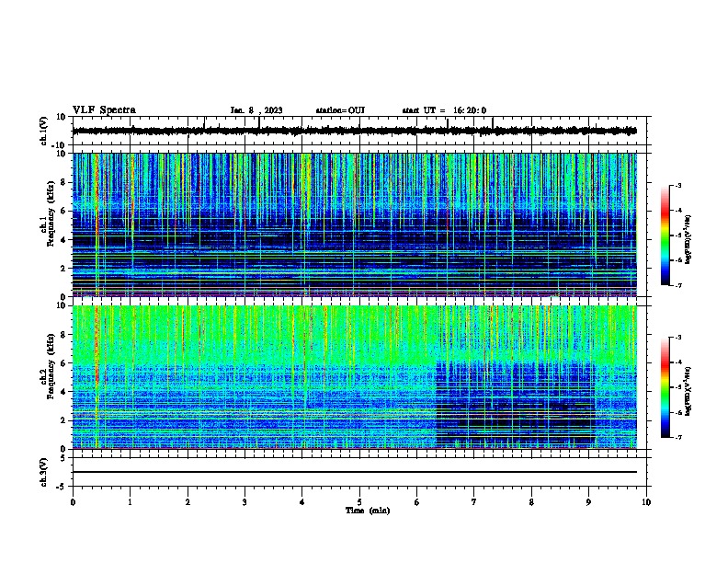Click the "-7" label on ch.2 color bar

pyautogui.click(x=677, y=438)
